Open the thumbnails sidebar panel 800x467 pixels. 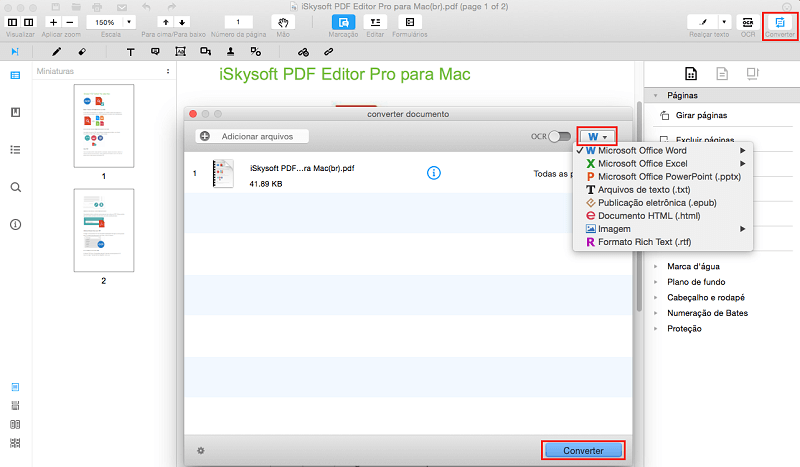point(15,75)
